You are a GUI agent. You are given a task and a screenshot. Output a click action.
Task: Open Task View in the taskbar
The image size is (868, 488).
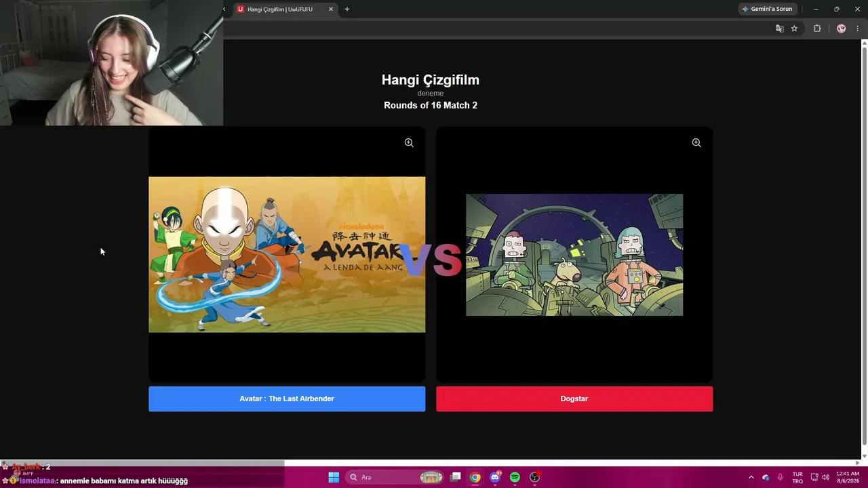coord(456,477)
